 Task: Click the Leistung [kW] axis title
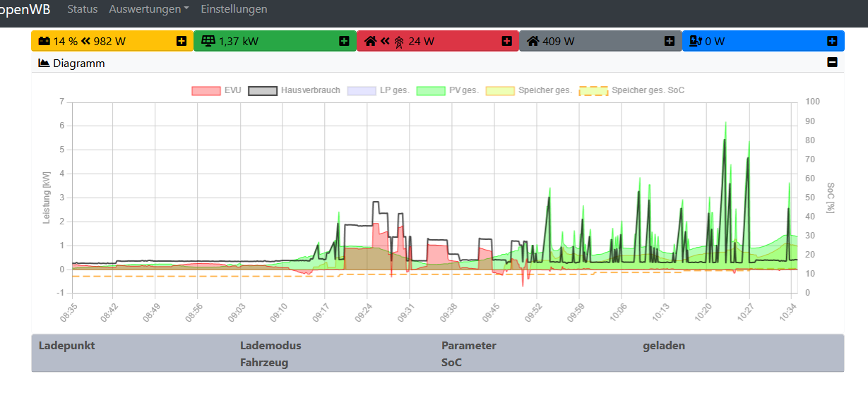coord(47,198)
